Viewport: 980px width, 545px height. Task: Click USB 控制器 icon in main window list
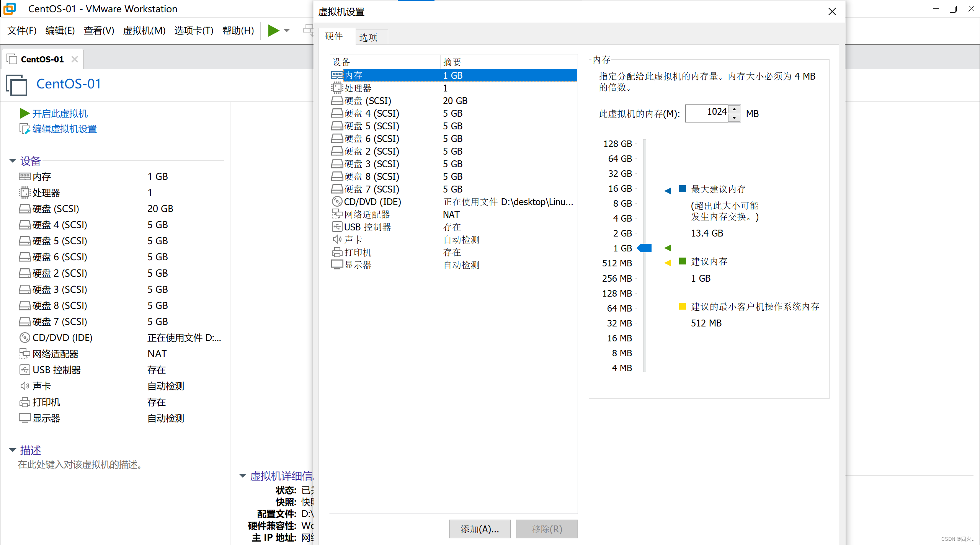pyautogui.click(x=24, y=370)
